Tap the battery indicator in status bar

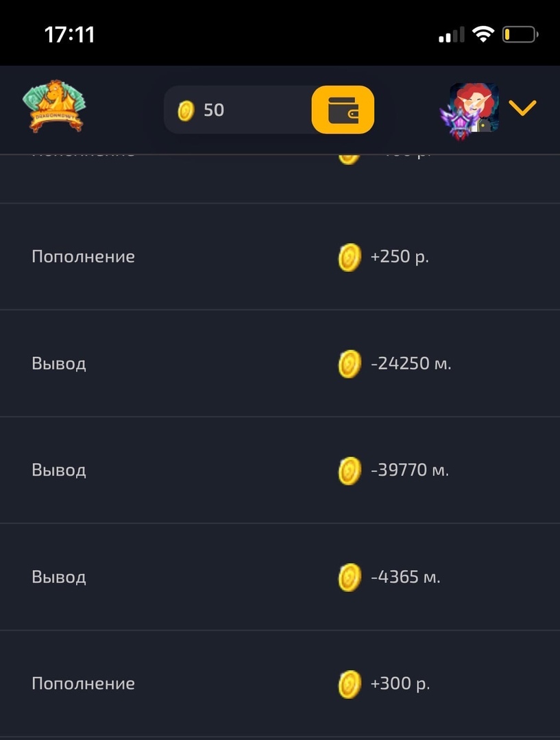click(x=520, y=34)
